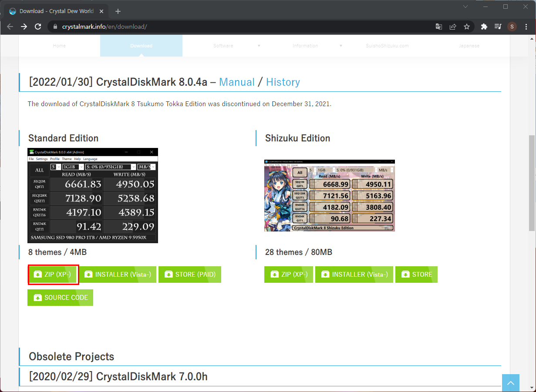The width and height of the screenshot is (536, 392).
Task: Click the page vertical scrollbar thumb
Action: pyautogui.click(x=532, y=184)
